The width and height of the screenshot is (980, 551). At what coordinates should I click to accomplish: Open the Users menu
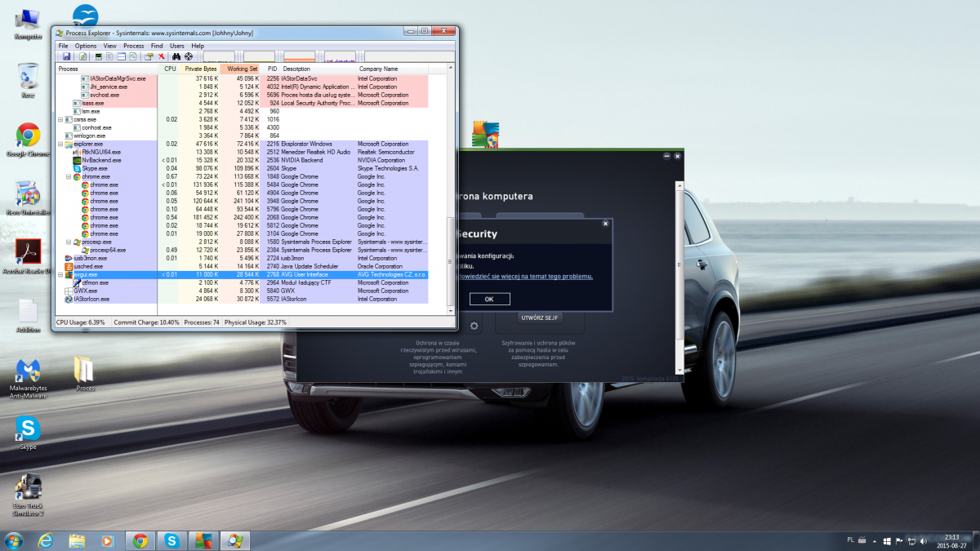pyautogui.click(x=177, y=46)
